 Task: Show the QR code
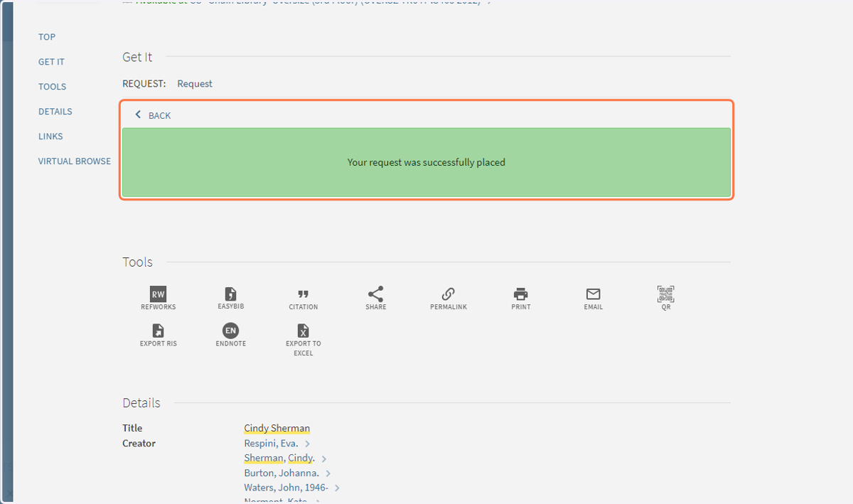(665, 299)
